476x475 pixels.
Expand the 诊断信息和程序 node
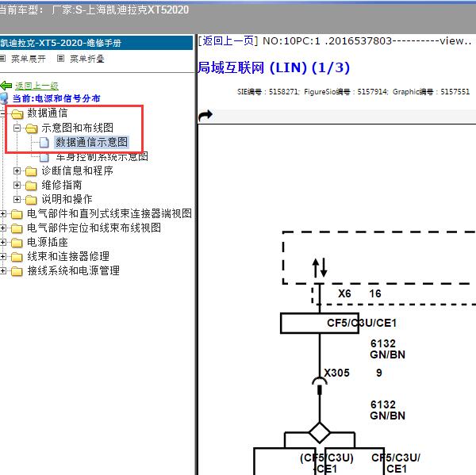[17, 170]
